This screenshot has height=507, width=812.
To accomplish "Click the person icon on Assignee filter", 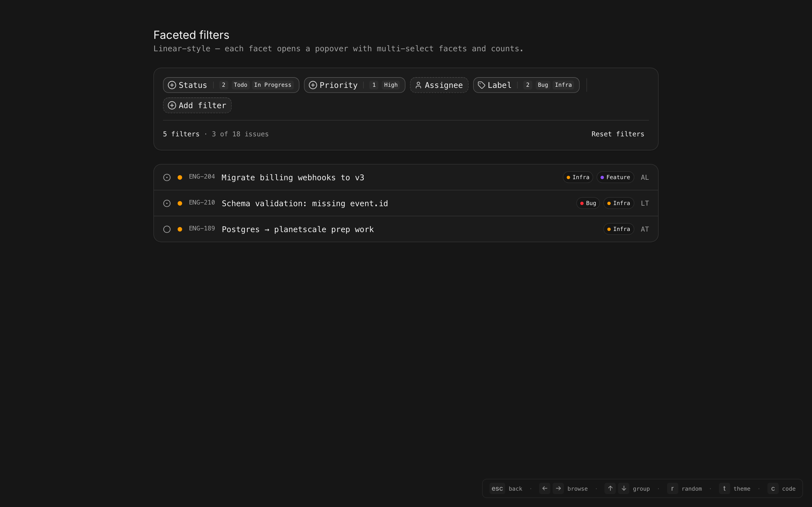I will [418, 85].
